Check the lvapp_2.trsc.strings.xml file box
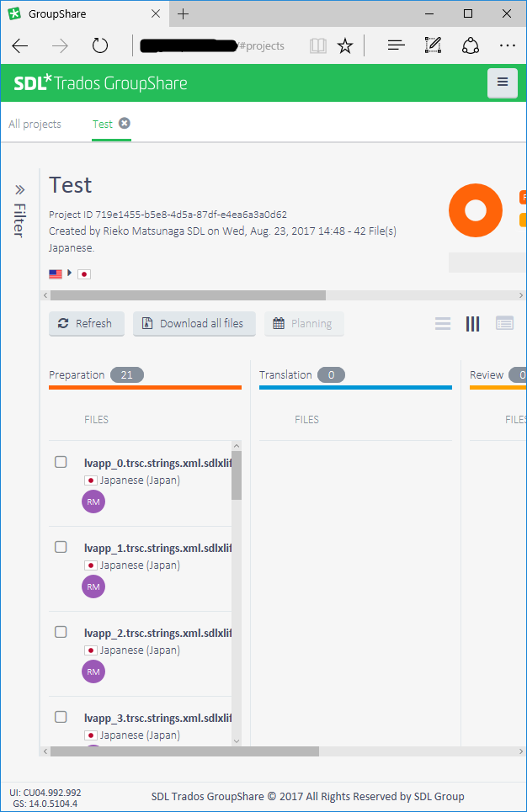 point(61,632)
